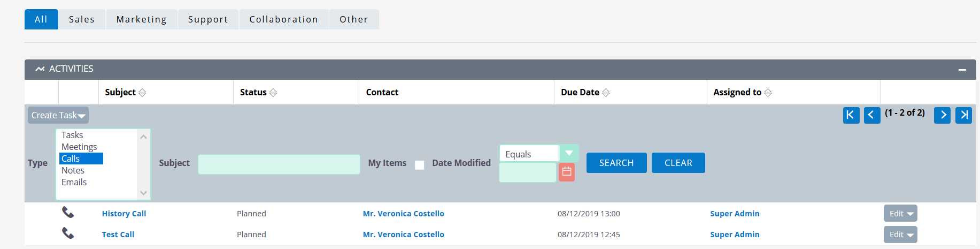Image resolution: width=980 pixels, height=249 pixels.
Task: Click the Subject filter input field
Action: [279, 164]
